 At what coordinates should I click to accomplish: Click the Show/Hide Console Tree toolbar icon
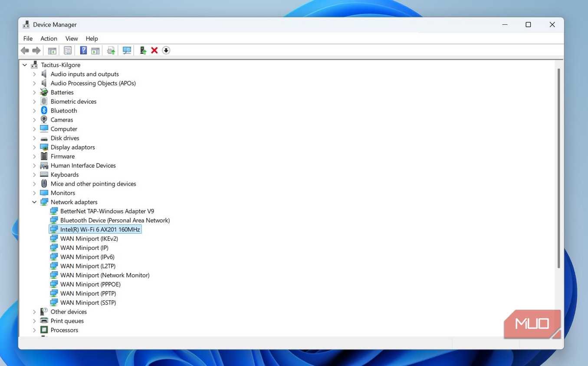pyautogui.click(x=52, y=51)
